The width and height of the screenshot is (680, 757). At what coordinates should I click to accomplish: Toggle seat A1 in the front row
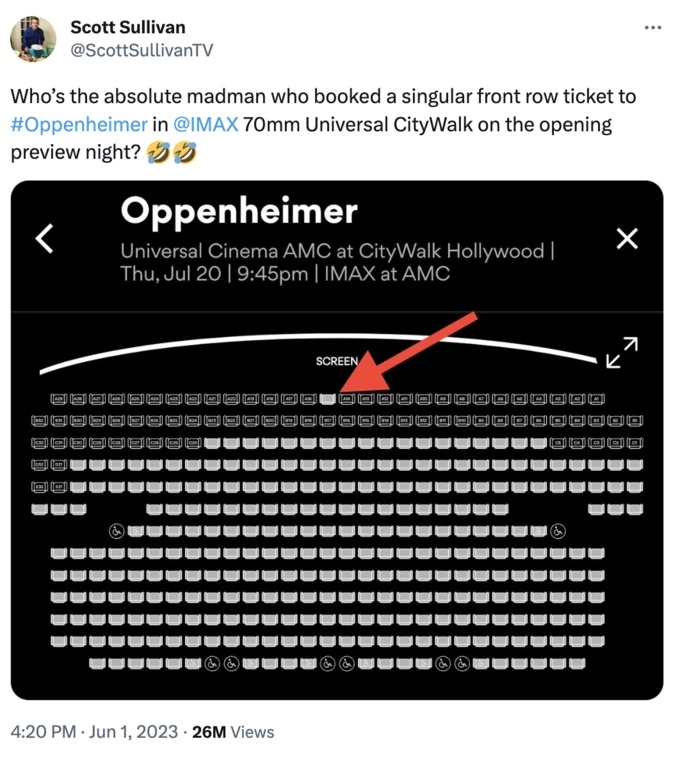[x=597, y=399]
